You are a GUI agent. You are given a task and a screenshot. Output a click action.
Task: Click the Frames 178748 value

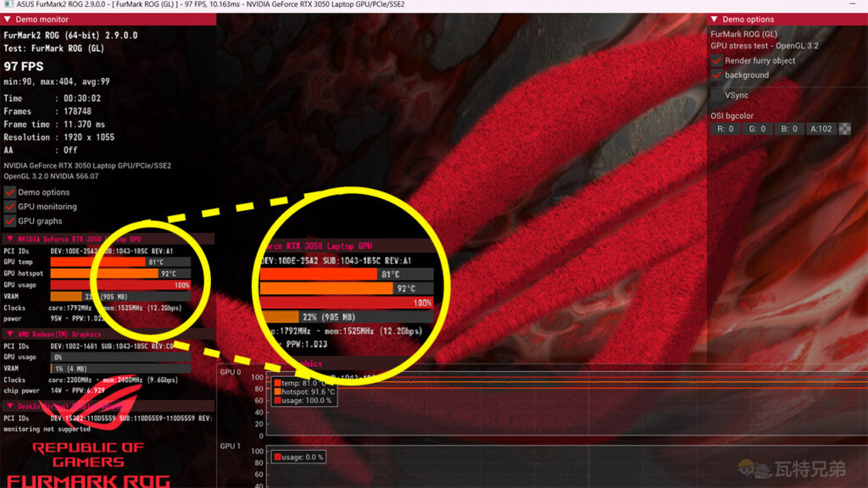(x=77, y=111)
